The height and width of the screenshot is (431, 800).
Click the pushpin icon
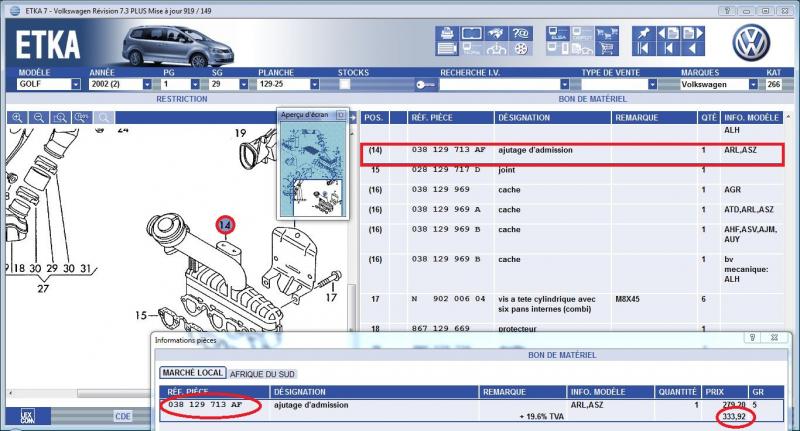pyautogui.click(x=643, y=34)
